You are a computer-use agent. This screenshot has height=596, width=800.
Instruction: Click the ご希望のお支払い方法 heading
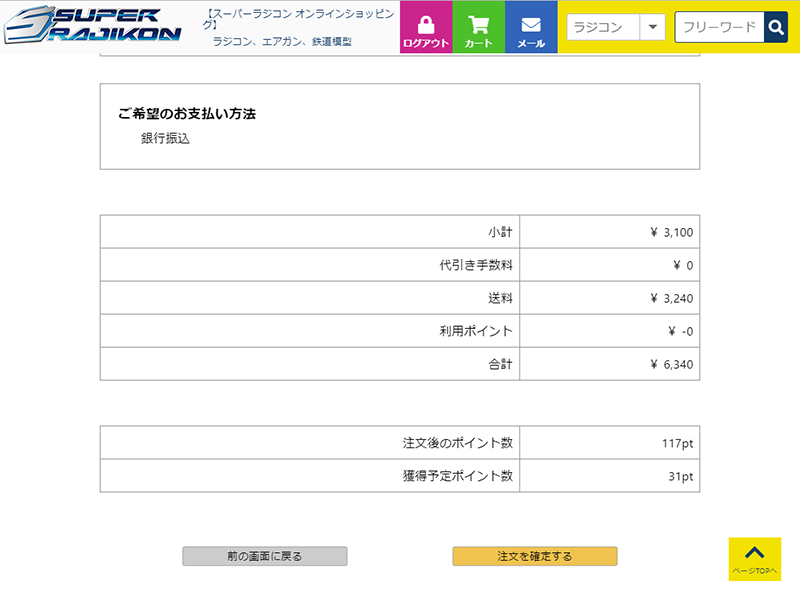(187, 114)
